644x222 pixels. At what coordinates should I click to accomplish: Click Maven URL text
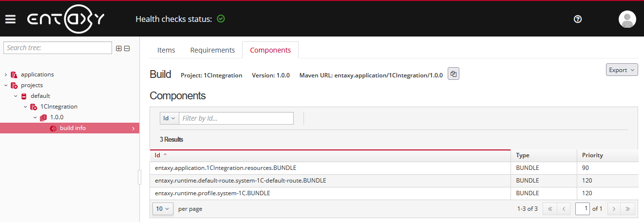click(371, 75)
